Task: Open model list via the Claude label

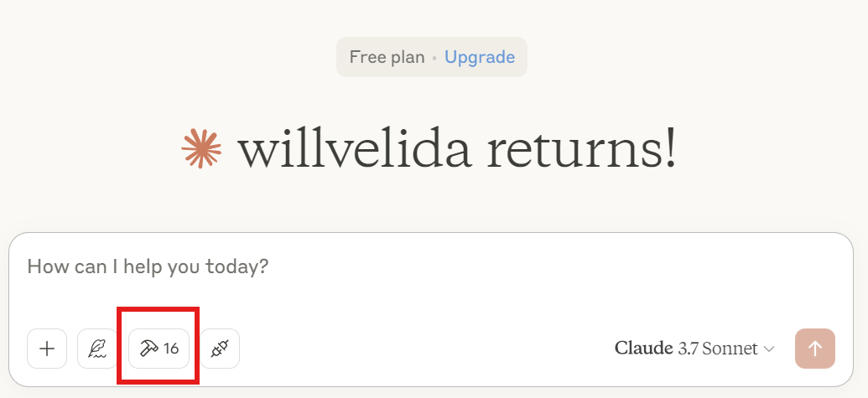Action: [x=644, y=349]
